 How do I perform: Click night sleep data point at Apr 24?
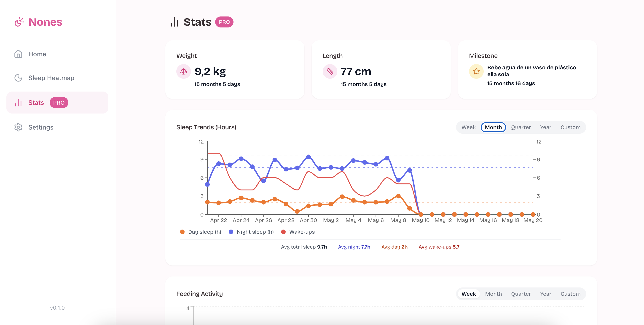coord(241,159)
